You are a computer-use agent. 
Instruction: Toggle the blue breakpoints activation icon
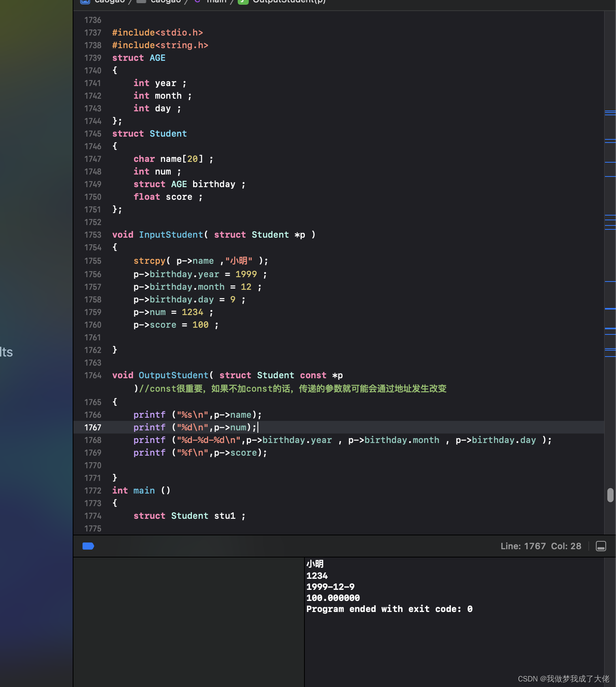[88, 546]
